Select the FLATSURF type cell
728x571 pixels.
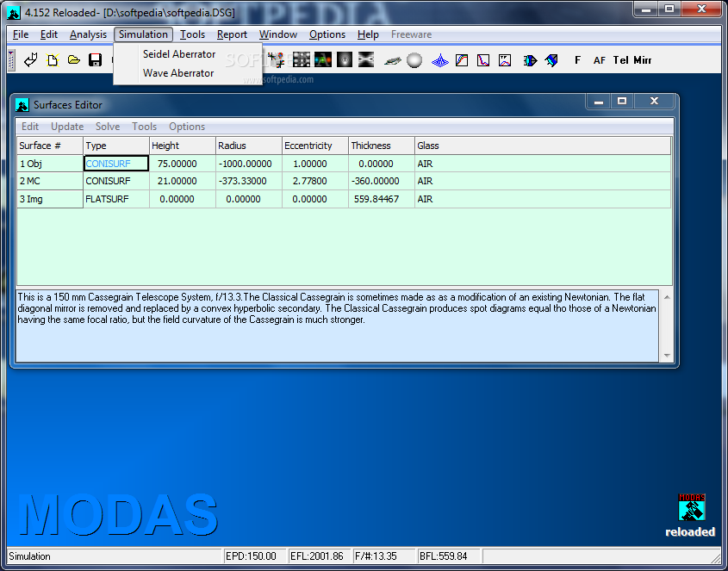(116, 199)
